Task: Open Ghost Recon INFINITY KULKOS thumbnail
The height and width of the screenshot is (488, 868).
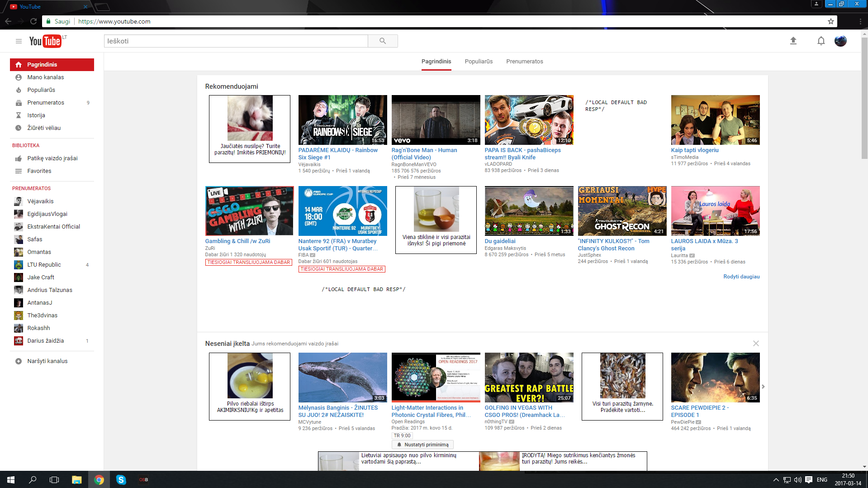Action: click(x=622, y=211)
